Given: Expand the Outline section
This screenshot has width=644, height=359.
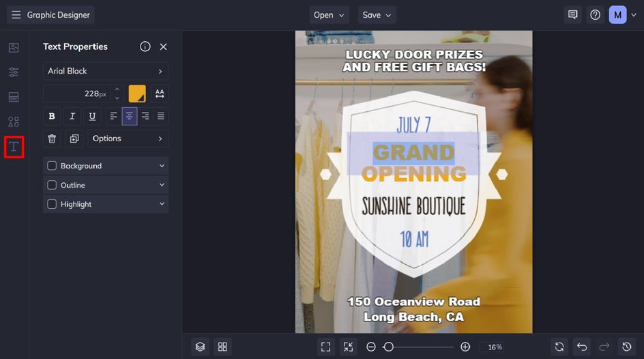Looking at the screenshot, I should point(162,185).
